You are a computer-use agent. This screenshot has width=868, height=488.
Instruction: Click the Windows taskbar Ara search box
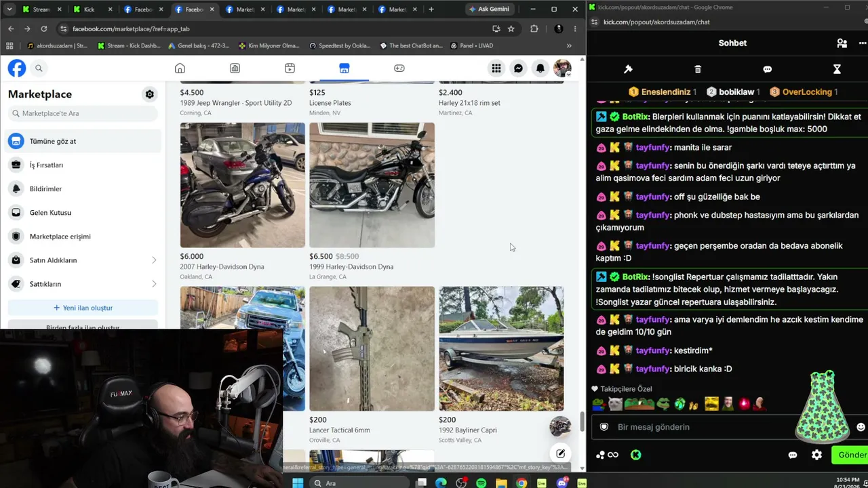tap(359, 483)
